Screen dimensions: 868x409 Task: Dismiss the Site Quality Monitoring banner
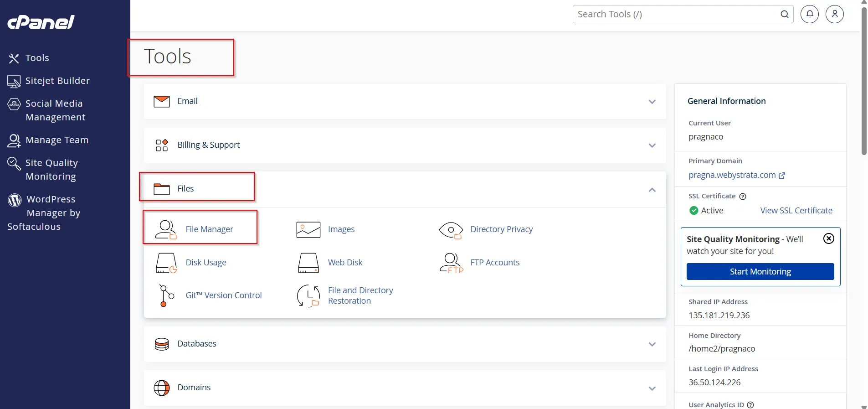[x=829, y=238]
